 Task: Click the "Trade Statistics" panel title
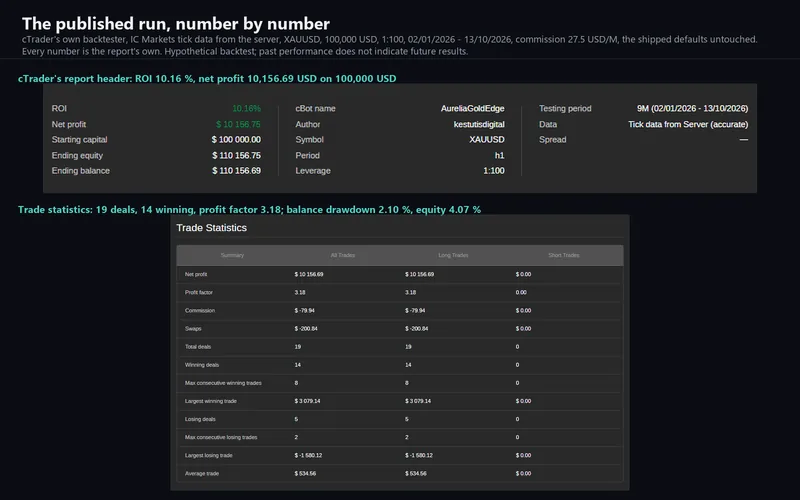coord(211,228)
